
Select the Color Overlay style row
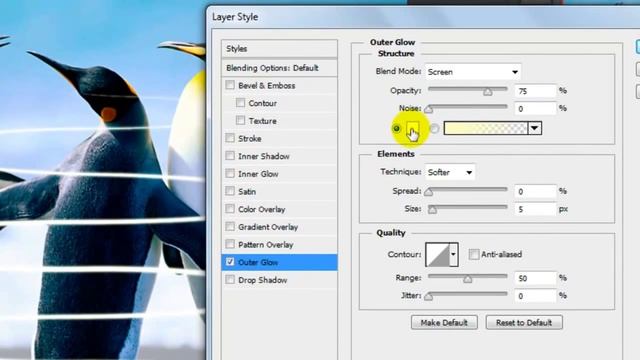(279, 209)
